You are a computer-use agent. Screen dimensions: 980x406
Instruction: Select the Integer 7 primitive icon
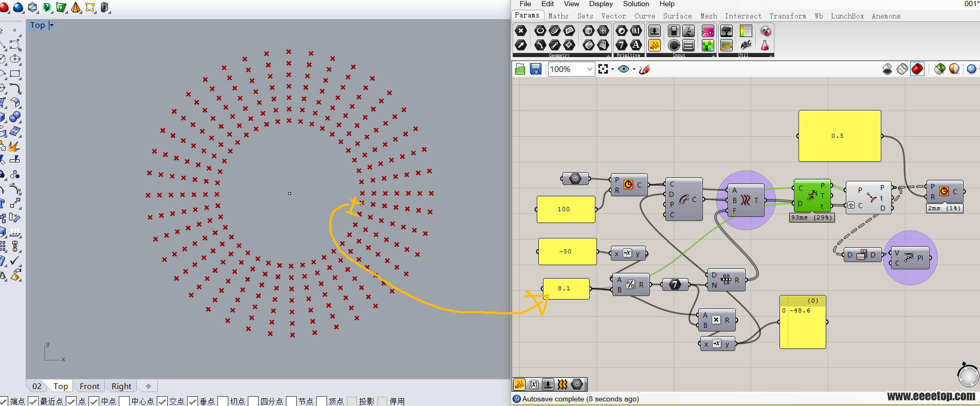tap(622, 45)
